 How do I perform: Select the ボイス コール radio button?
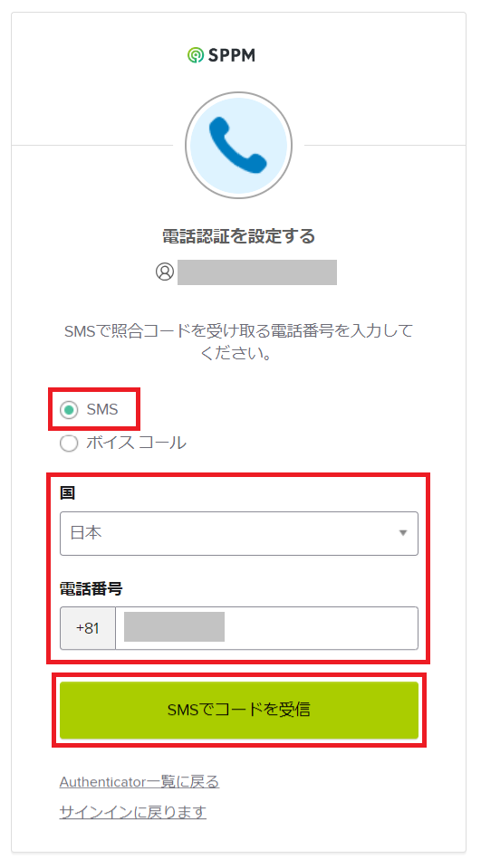(x=69, y=443)
